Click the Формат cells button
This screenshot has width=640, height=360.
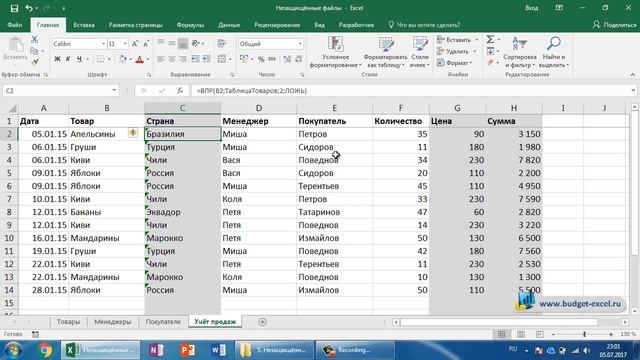(x=454, y=63)
